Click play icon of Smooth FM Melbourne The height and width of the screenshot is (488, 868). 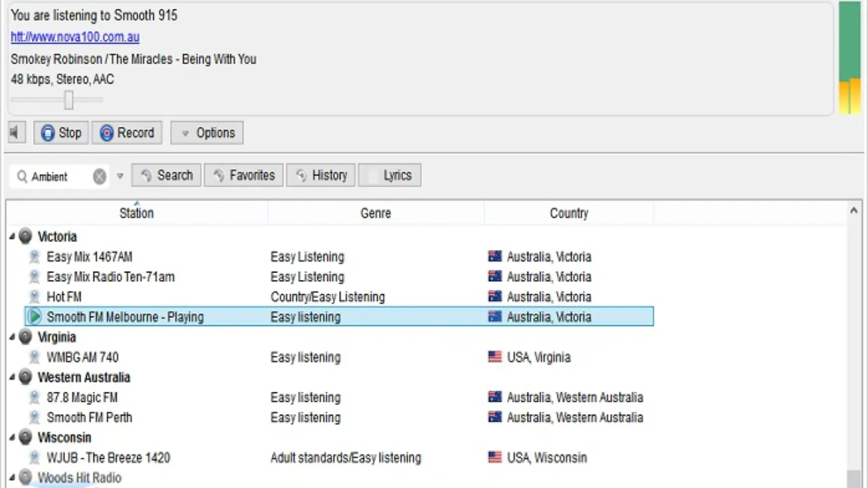click(35, 317)
